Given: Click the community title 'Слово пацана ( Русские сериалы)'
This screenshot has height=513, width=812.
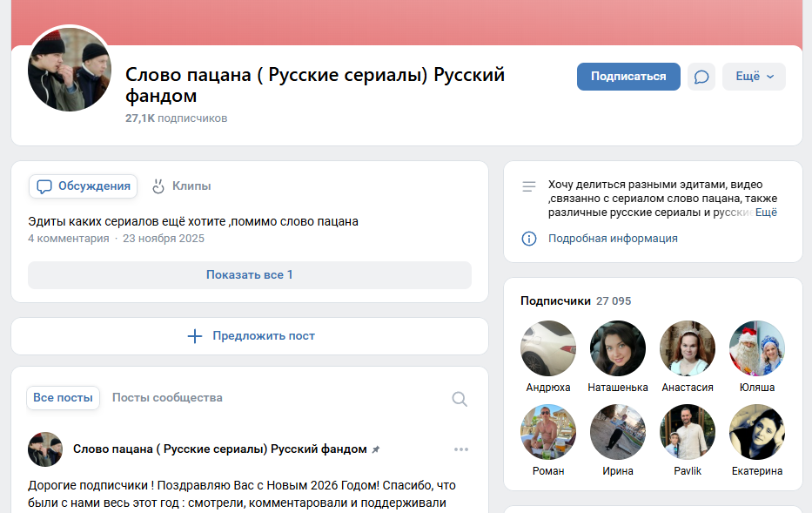Looking at the screenshot, I should (315, 85).
